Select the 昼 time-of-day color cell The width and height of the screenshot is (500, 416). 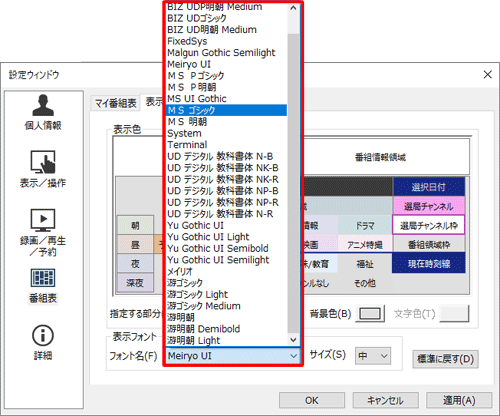pos(135,245)
